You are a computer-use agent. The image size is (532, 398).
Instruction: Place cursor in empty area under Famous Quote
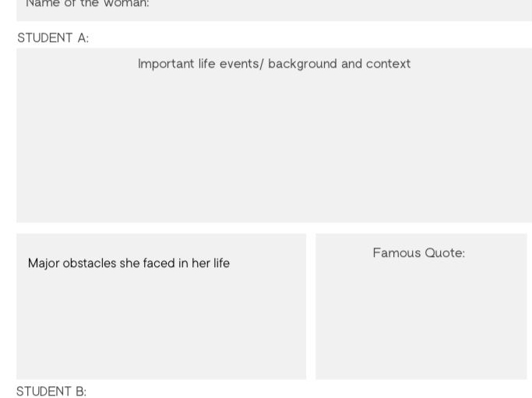pyautogui.click(x=421, y=319)
